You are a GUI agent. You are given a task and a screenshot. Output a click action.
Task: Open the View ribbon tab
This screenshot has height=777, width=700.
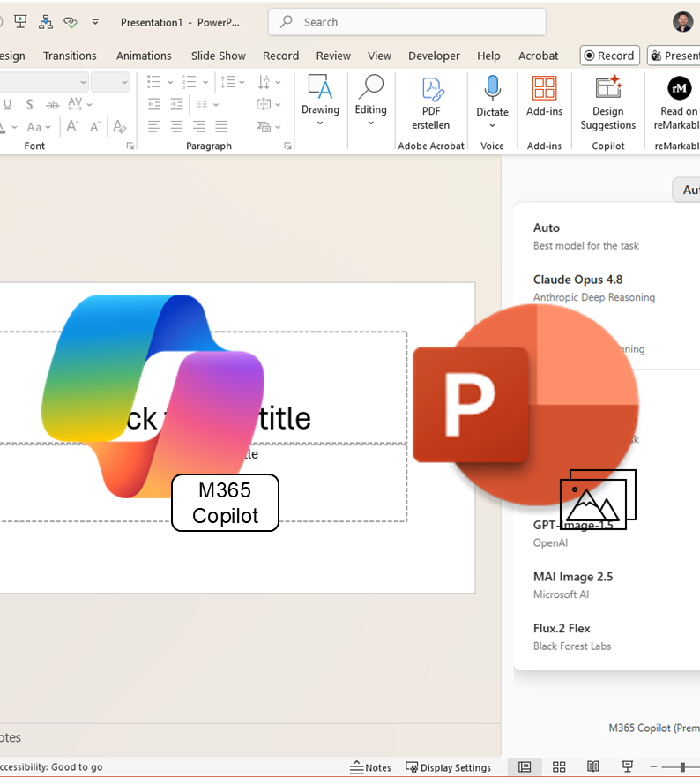pyautogui.click(x=379, y=56)
